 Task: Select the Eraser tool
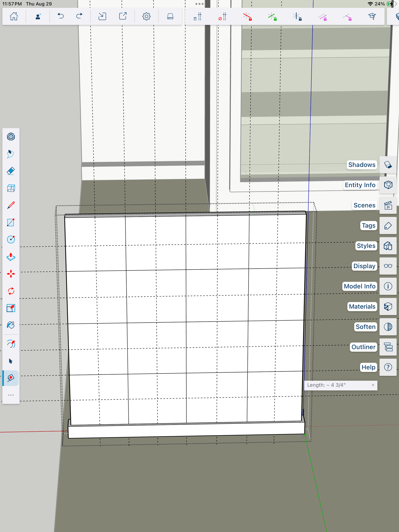point(11,171)
